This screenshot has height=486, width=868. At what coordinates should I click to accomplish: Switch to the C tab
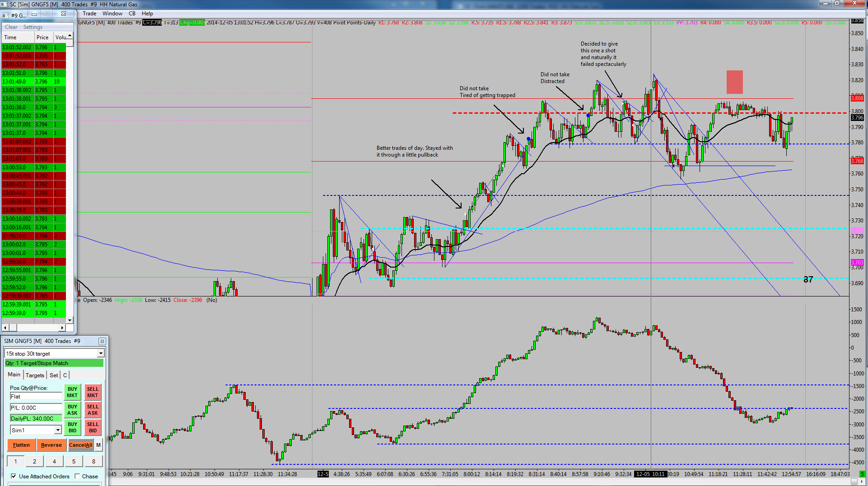pos(65,375)
